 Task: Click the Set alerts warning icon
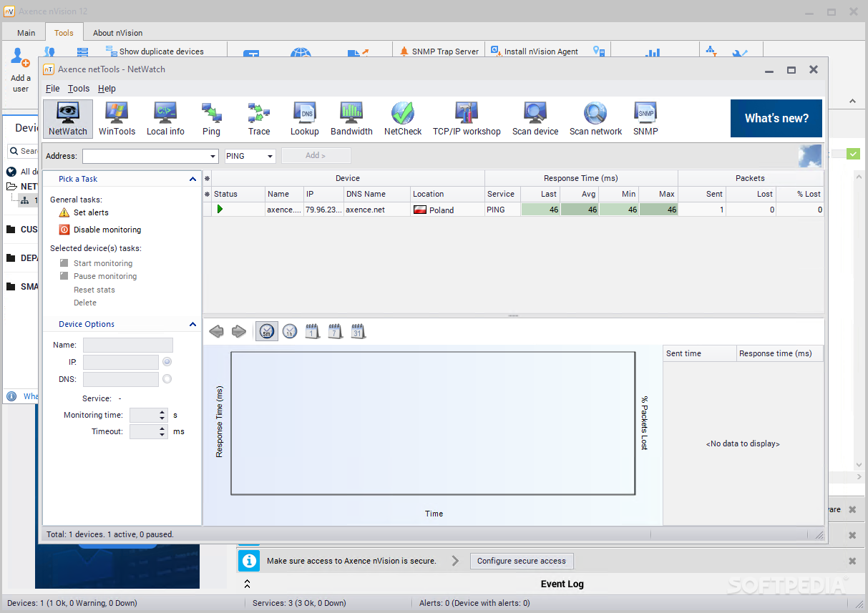(x=64, y=212)
